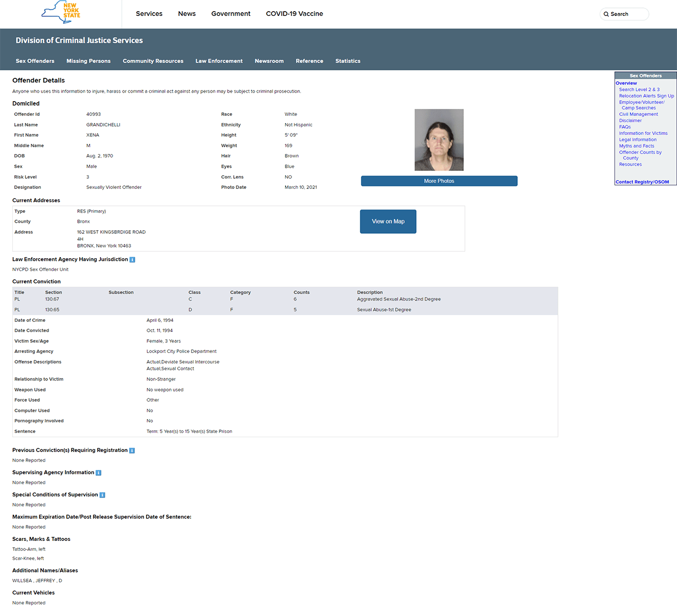Go to COVID-19 Vaccine page

pyautogui.click(x=294, y=14)
